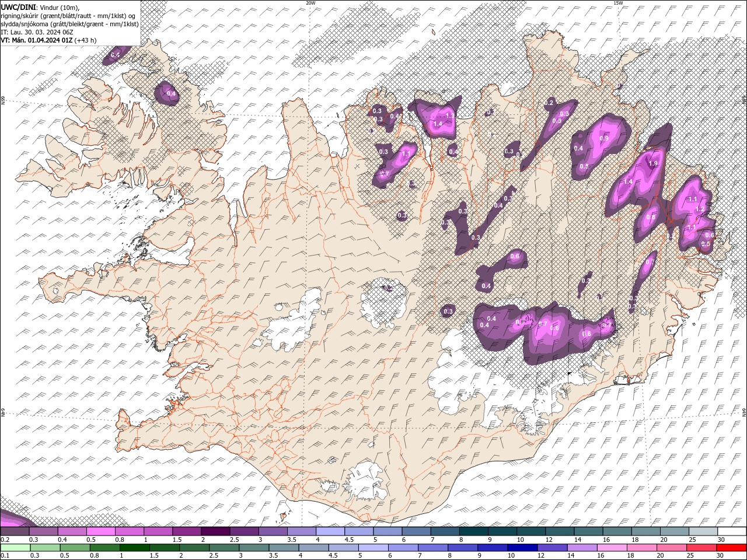
Task: Click the 1.9 snowfall value on the map
Action: coord(653,163)
